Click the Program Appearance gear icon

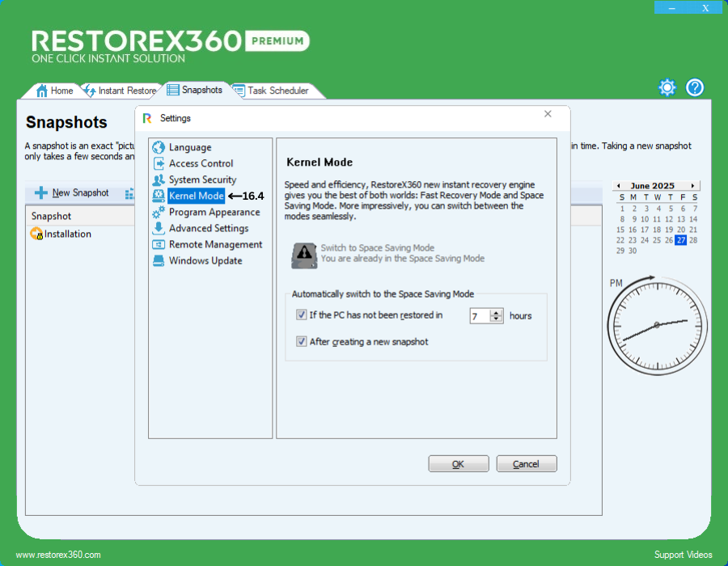[x=159, y=212]
